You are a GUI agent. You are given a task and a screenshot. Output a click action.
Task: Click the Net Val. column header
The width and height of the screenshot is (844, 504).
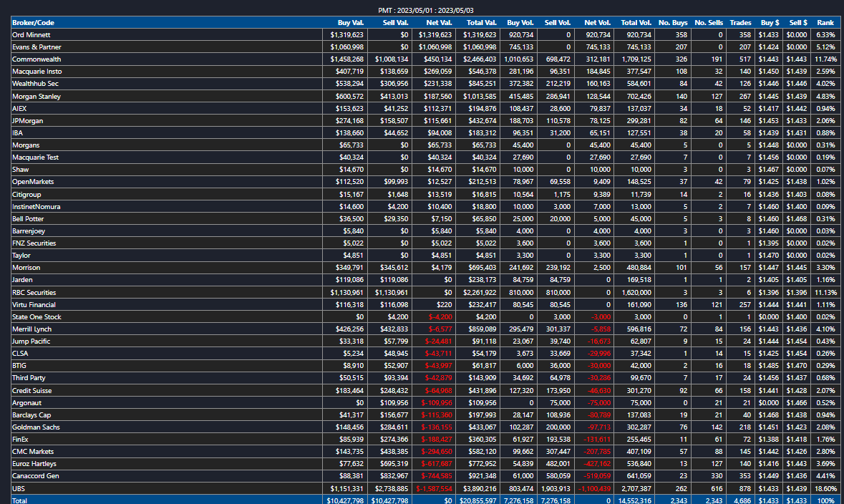[x=439, y=23]
